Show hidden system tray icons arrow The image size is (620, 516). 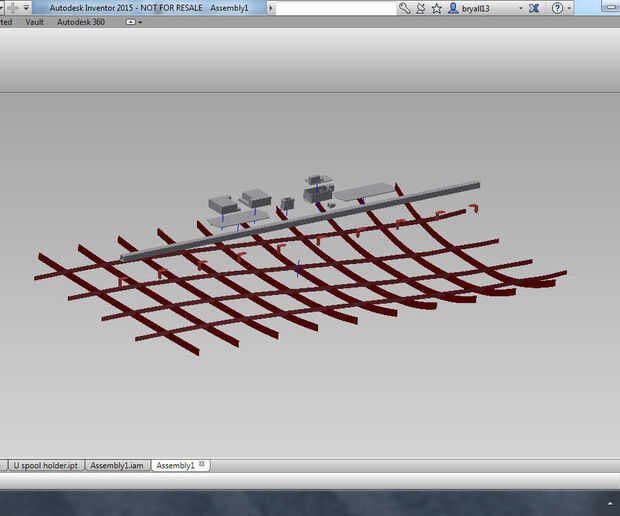point(610,503)
